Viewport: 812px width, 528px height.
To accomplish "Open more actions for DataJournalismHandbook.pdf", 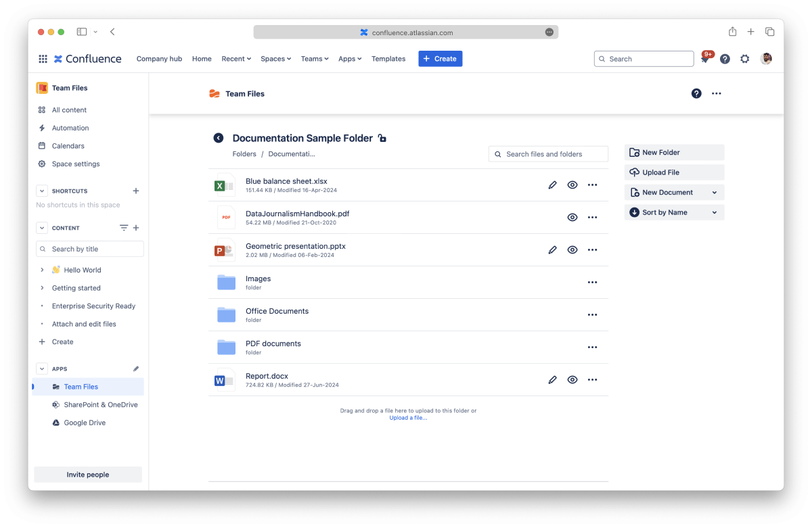I will pos(593,217).
